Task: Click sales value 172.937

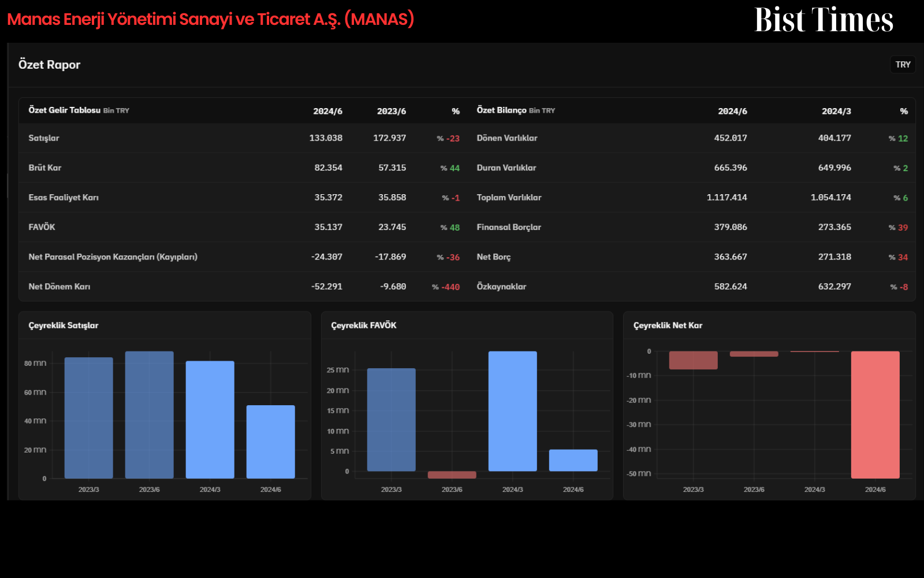Action: [390, 138]
